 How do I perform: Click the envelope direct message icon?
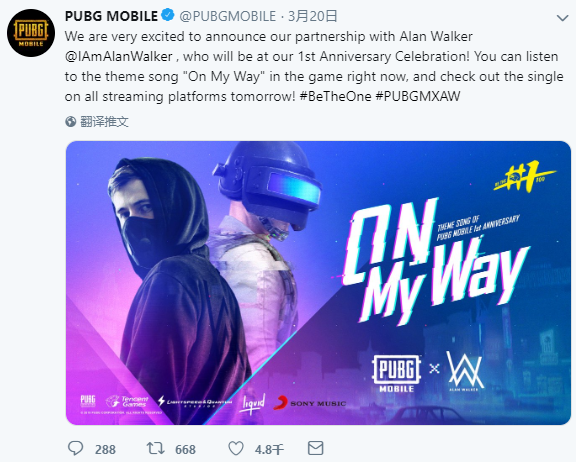point(315,448)
